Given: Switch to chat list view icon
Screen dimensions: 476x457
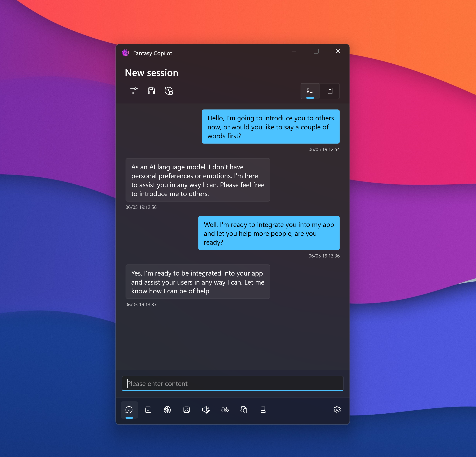Looking at the screenshot, I should [x=310, y=91].
